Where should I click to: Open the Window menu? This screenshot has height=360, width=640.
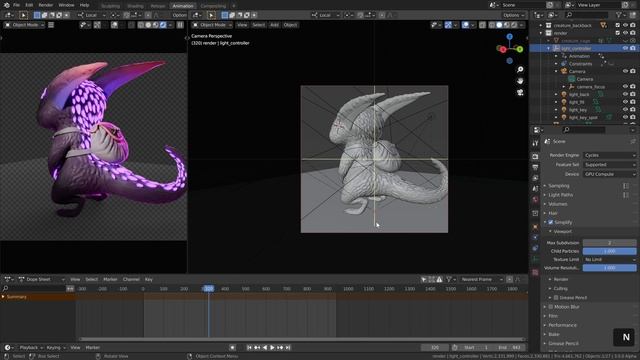click(66, 5)
